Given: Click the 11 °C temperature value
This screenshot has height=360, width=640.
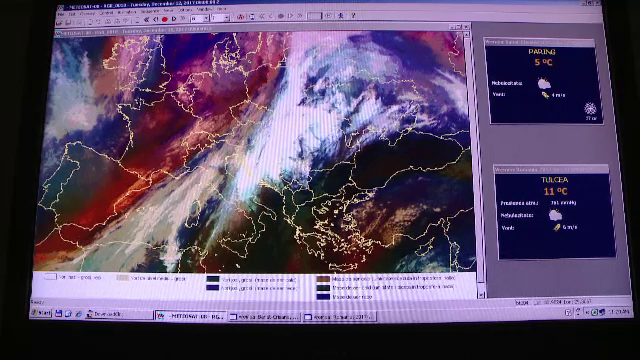Looking at the screenshot, I should click(x=555, y=191).
